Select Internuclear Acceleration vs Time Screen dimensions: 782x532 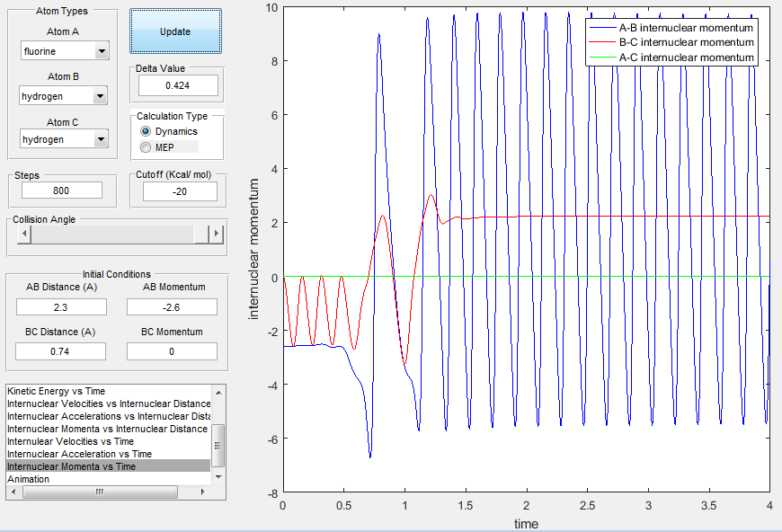tap(109, 454)
